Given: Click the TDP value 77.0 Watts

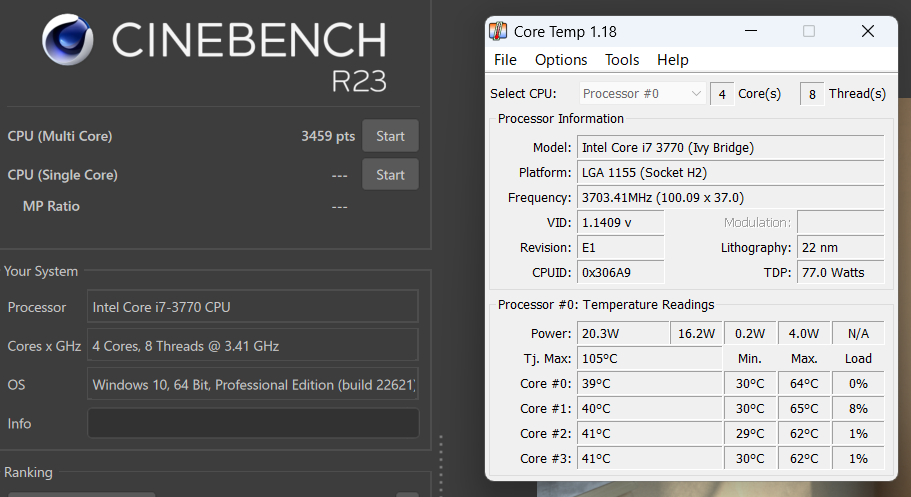Looking at the screenshot, I should coord(841,273).
